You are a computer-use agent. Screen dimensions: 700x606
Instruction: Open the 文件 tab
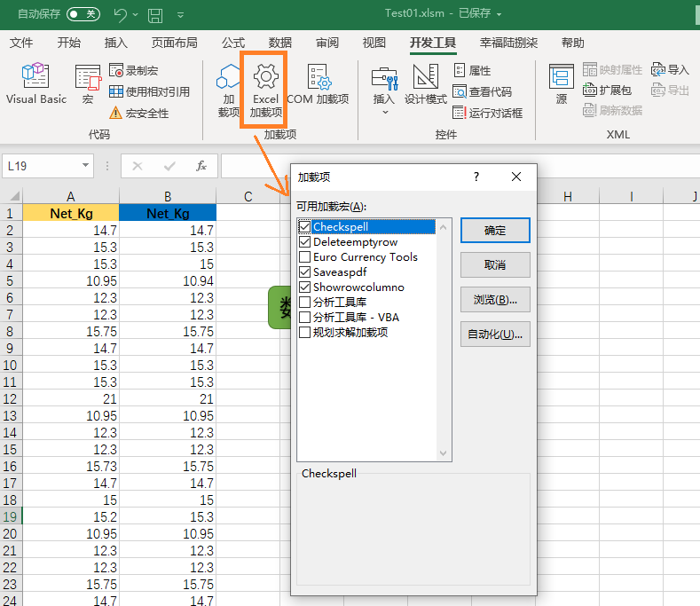point(21,43)
